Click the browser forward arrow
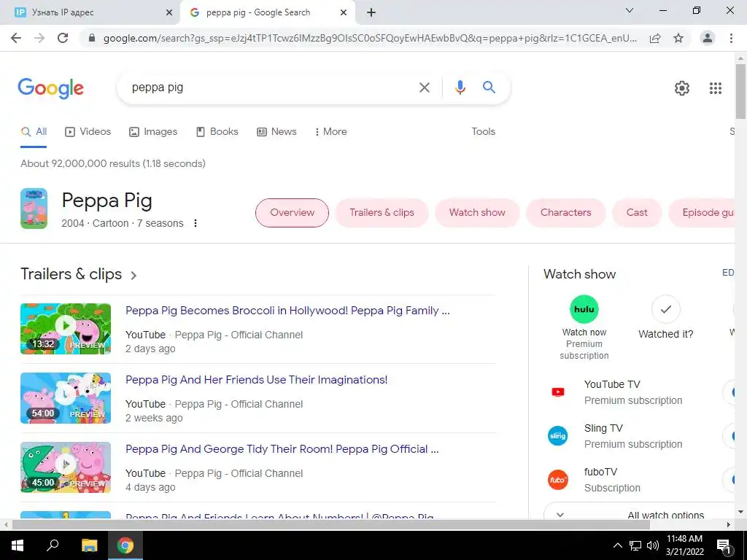Viewport: 747px width, 560px height. [39, 38]
